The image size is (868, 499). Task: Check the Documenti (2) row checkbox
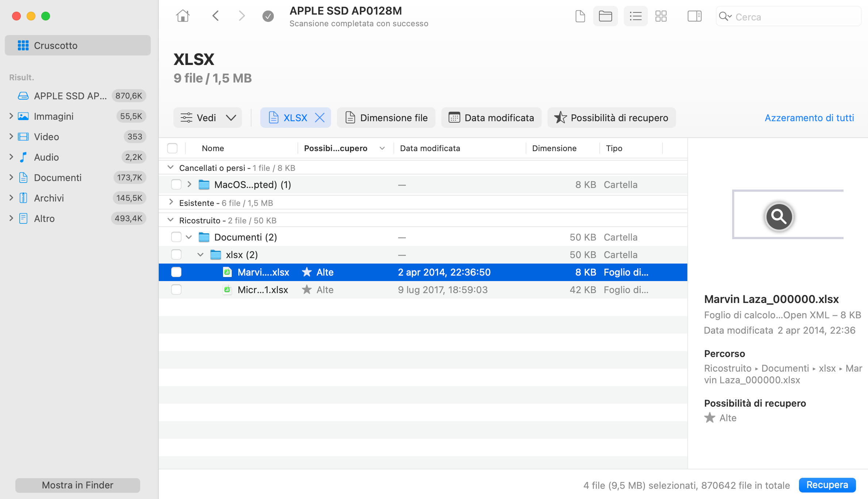coord(176,237)
